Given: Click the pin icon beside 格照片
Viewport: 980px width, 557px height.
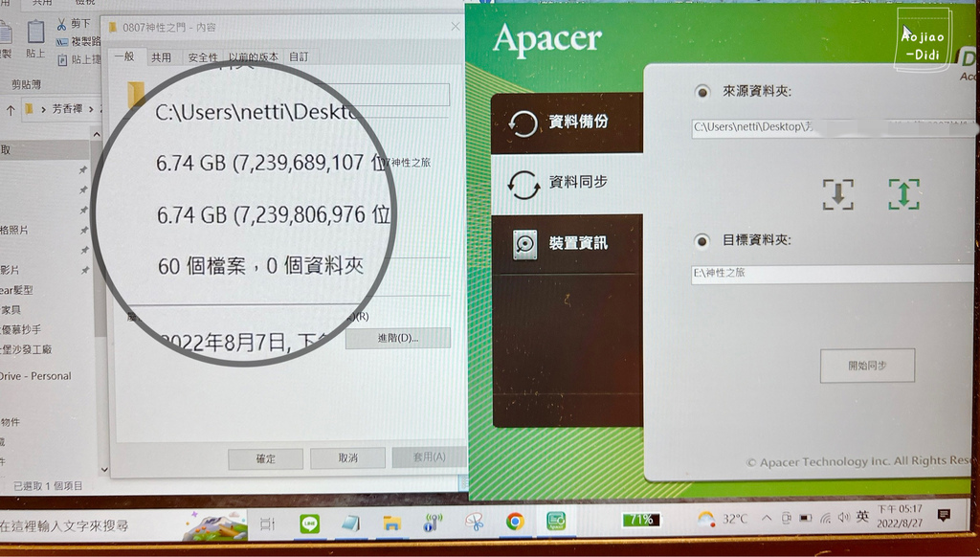Looking at the screenshot, I should (83, 230).
